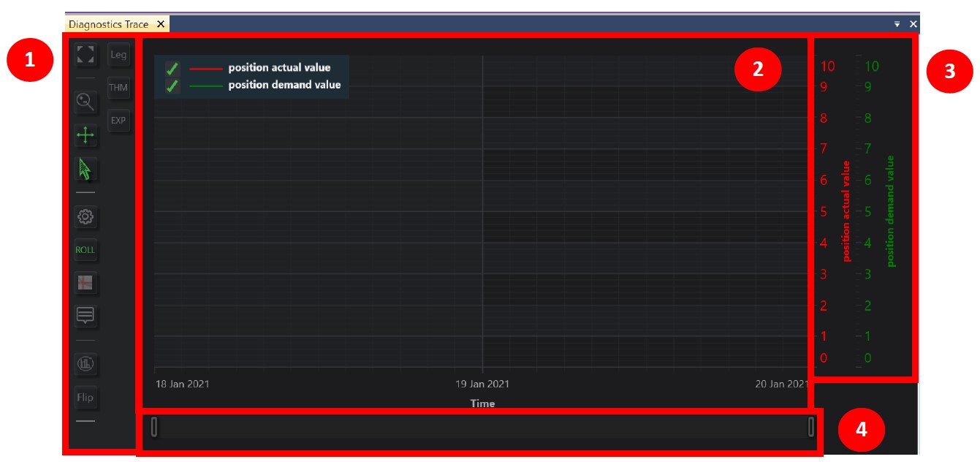
Task: Click the THM theme button
Action: click(x=118, y=88)
